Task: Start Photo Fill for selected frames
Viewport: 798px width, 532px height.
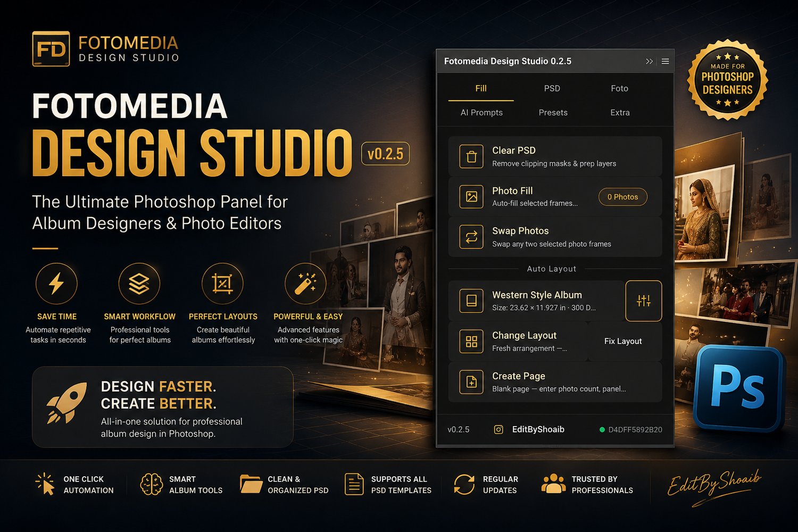Action: 555,196
